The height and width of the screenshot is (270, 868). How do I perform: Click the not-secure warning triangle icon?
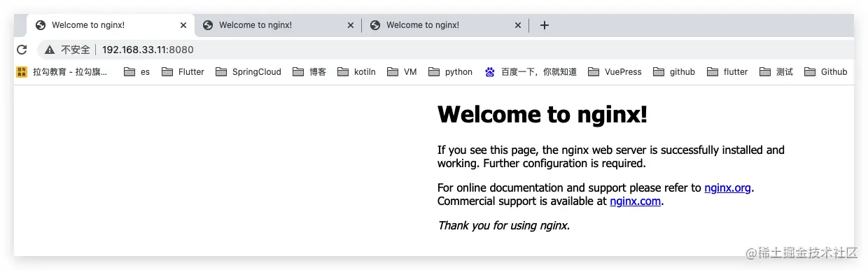pyautogui.click(x=50, y=50)
